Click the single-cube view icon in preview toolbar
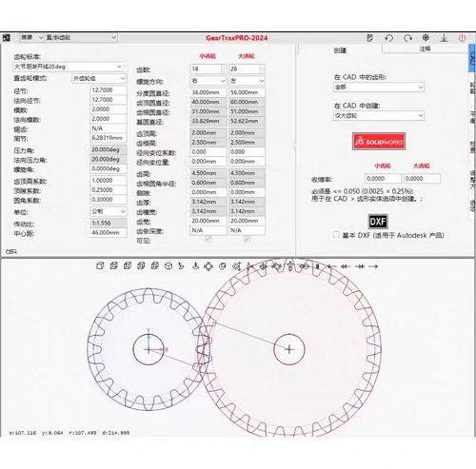476x469 pixels. click(x=100, y=265)
